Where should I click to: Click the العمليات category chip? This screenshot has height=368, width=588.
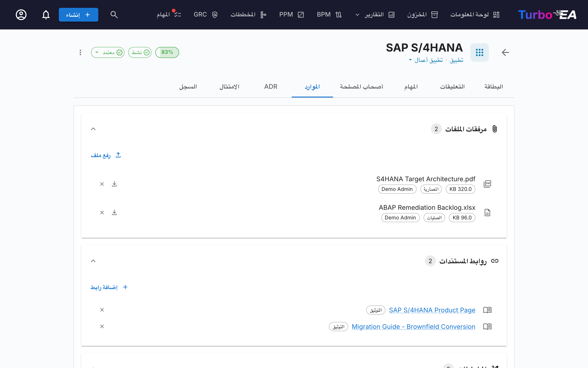[434, 218]
